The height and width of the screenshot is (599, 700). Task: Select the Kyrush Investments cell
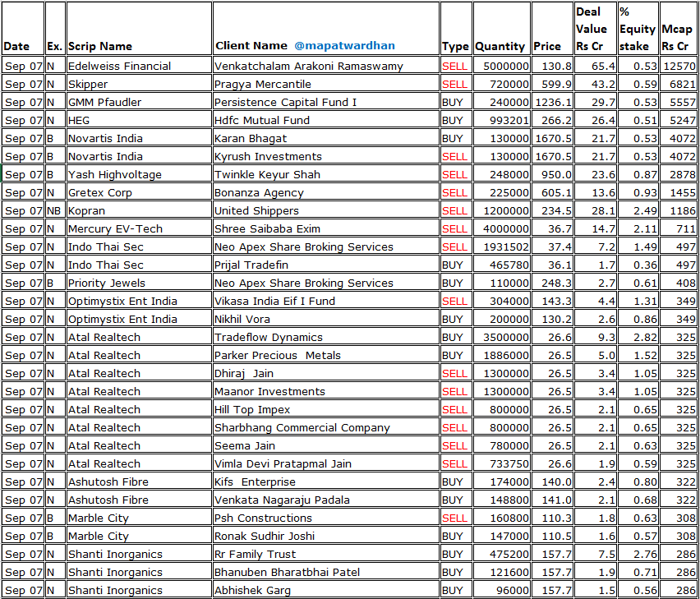326,156
